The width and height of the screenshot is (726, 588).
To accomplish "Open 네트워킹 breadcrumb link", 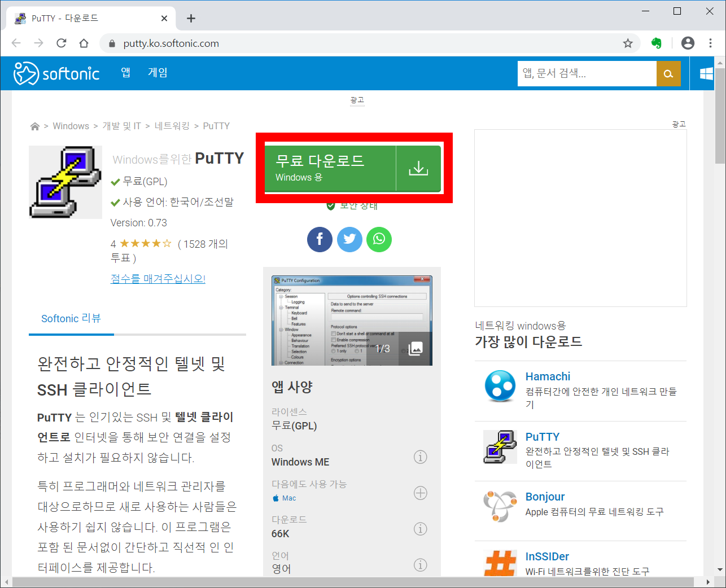I will click(172, 126).
